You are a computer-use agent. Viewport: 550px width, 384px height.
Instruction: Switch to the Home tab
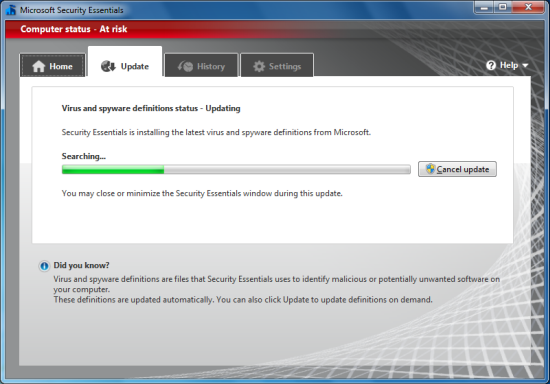point(53,65)
